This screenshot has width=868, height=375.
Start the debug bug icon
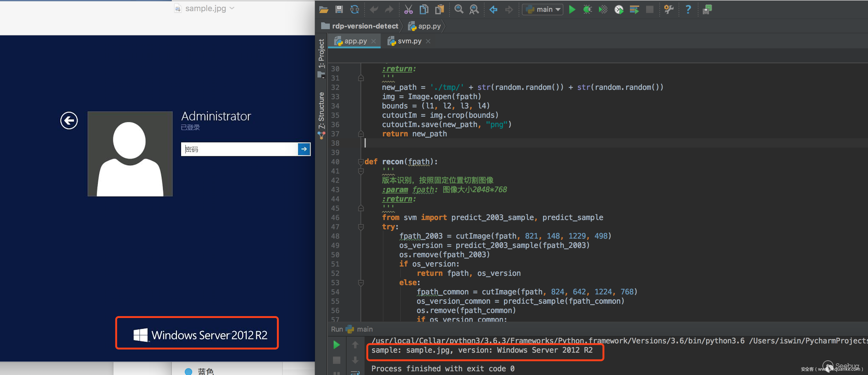587,9
